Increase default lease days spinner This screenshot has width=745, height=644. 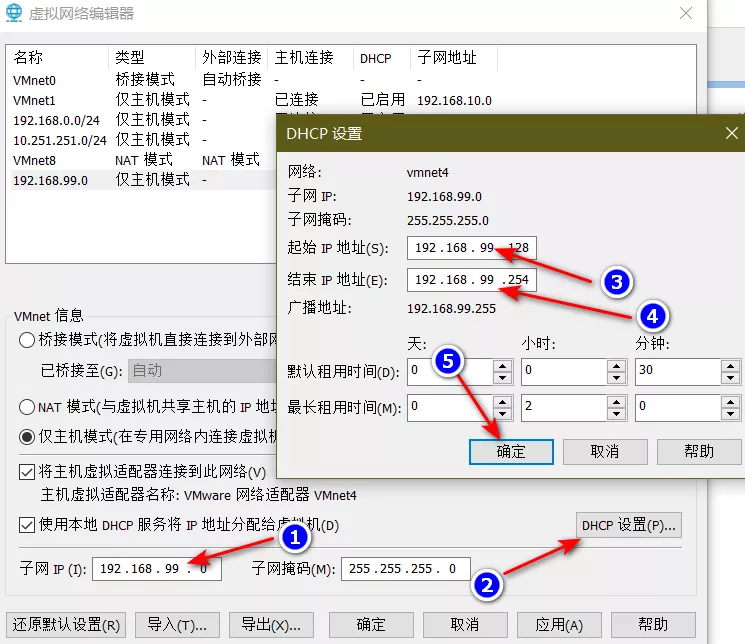click(x=502, y=366)
